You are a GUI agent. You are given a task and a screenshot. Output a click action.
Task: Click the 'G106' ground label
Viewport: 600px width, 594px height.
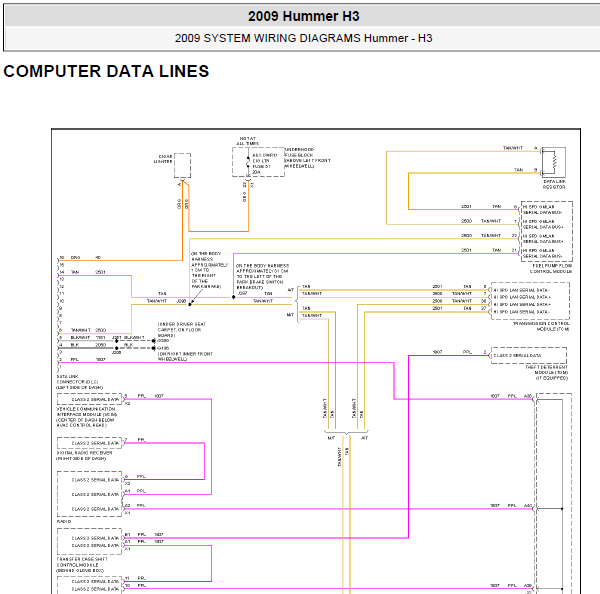tap(163, 348)
